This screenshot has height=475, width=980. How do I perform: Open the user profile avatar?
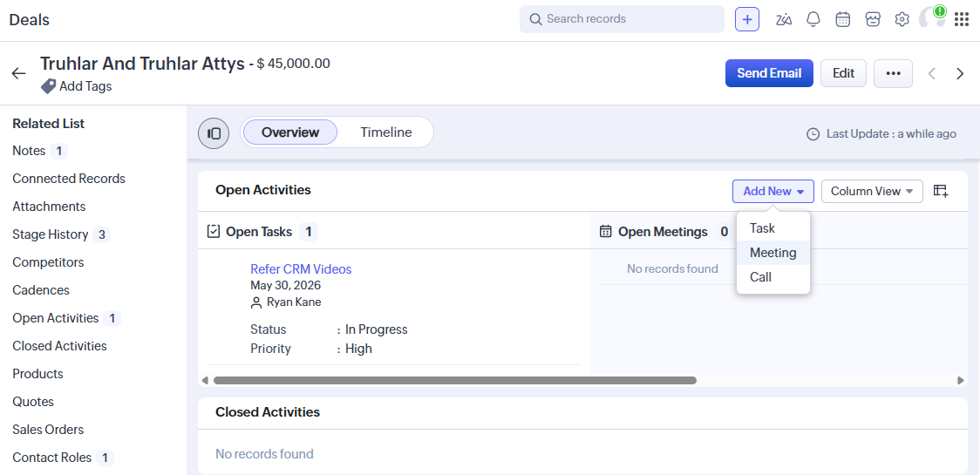(x=932, y=18)
